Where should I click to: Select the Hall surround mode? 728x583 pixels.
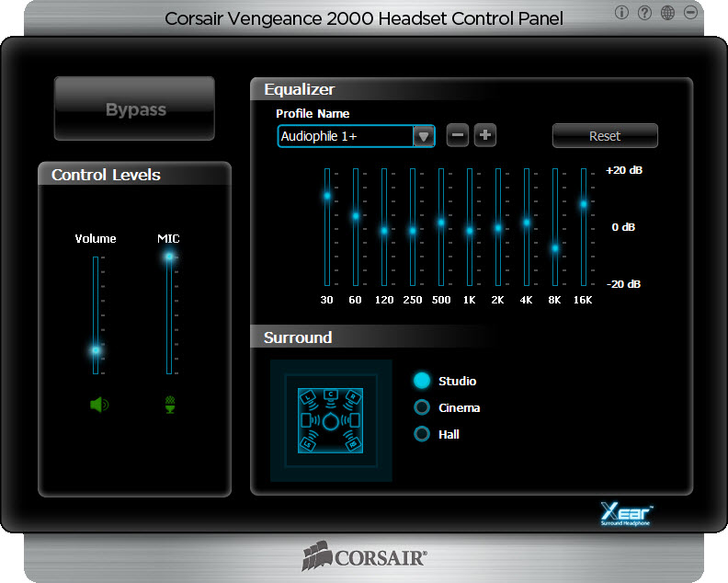tap(422, 434)
